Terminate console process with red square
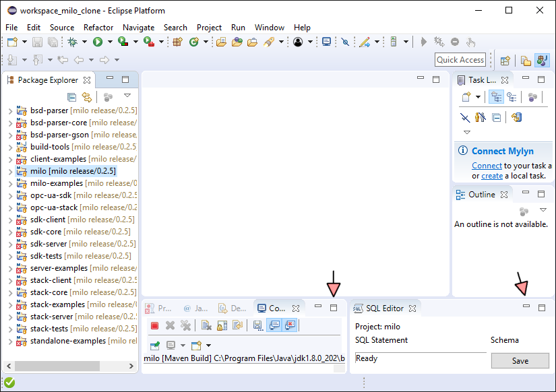The image size is (556, 392). [x=154, y=325]
